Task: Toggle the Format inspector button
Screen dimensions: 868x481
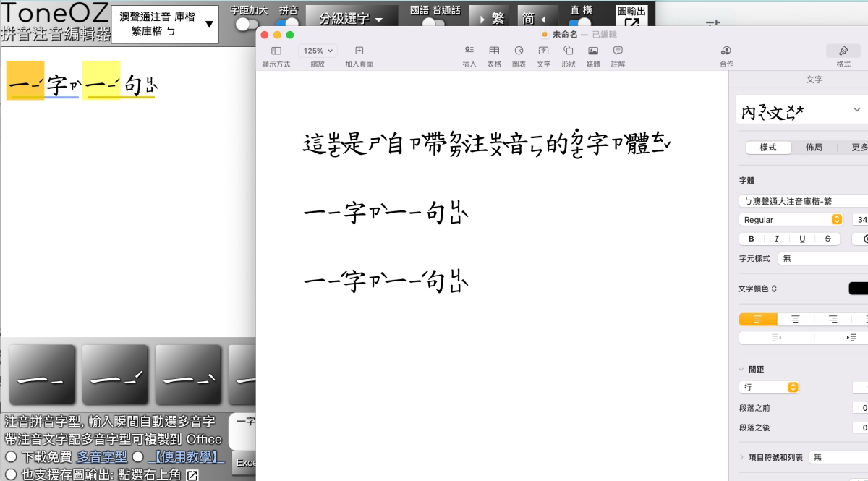Action: 843,51
